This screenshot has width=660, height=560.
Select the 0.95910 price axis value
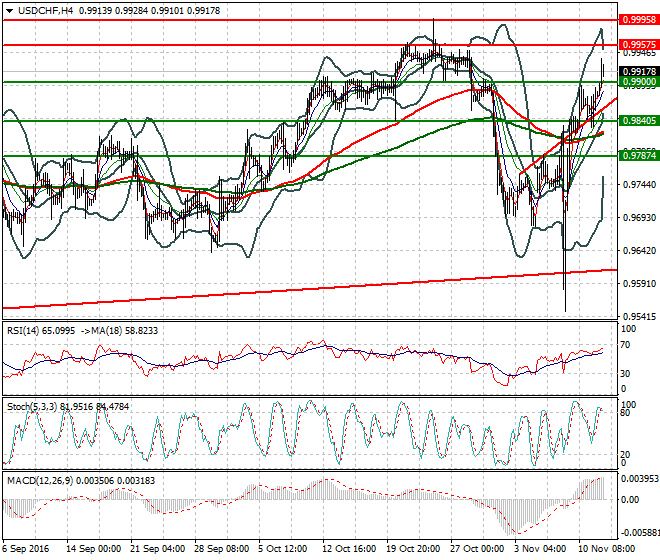(x=639, y=283)
